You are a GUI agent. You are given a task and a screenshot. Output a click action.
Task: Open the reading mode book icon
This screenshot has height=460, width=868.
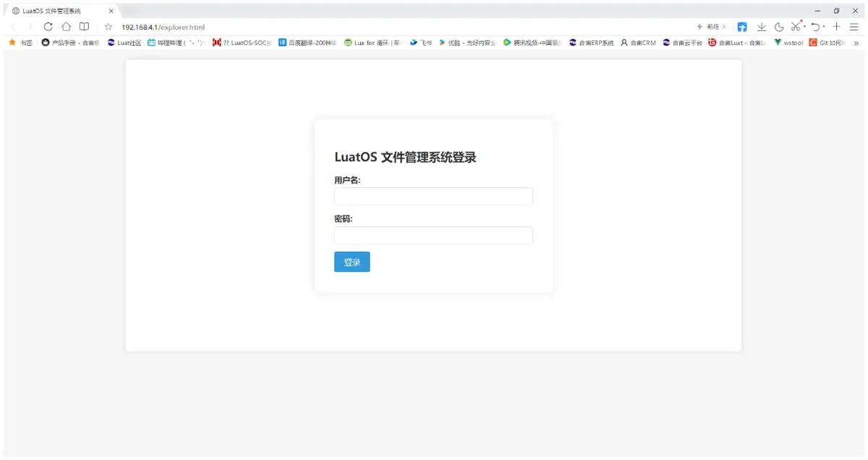click(x=85, y=27)
